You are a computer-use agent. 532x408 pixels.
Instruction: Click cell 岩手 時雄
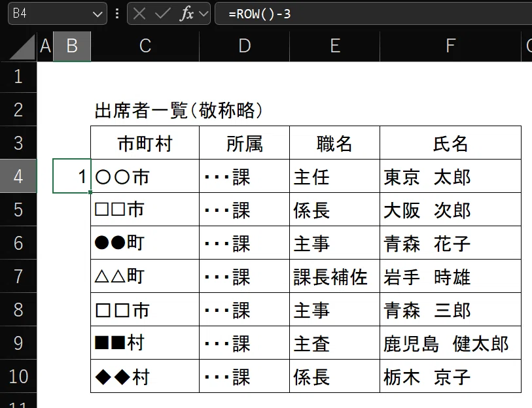450,276
